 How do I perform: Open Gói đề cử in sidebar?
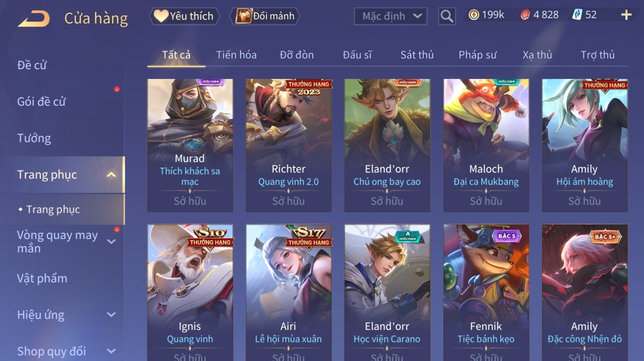(x=41, y=102)
